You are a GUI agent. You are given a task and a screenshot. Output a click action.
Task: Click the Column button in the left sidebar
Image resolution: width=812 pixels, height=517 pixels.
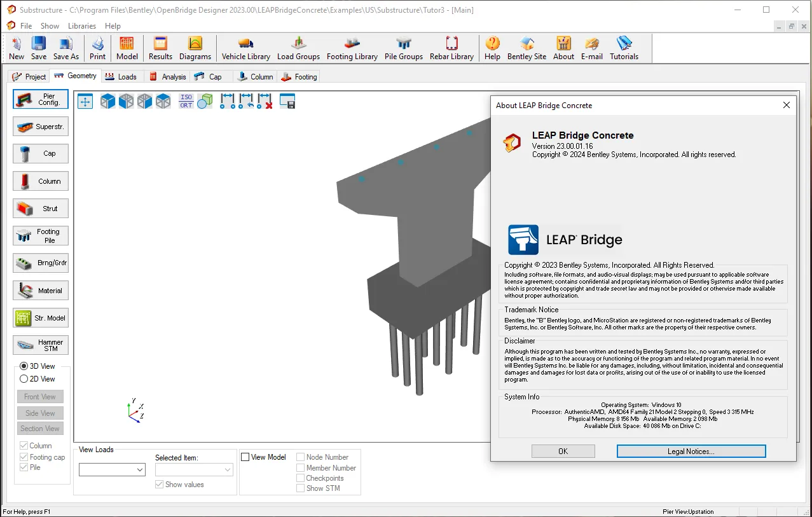(x=41, y=181)
